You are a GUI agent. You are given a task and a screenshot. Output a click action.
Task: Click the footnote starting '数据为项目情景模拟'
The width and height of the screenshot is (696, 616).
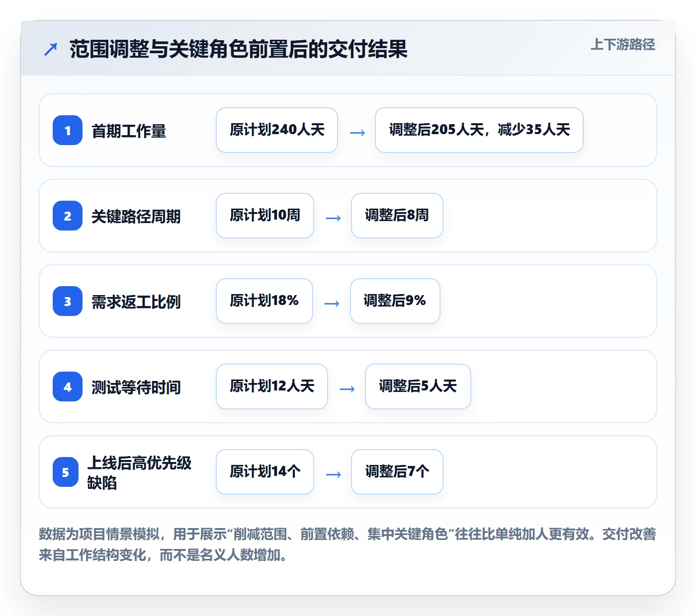(x=348, y=544)
